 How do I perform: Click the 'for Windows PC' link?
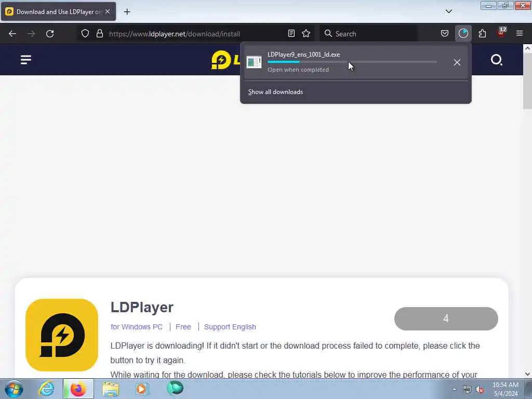(x=137, y=327)
